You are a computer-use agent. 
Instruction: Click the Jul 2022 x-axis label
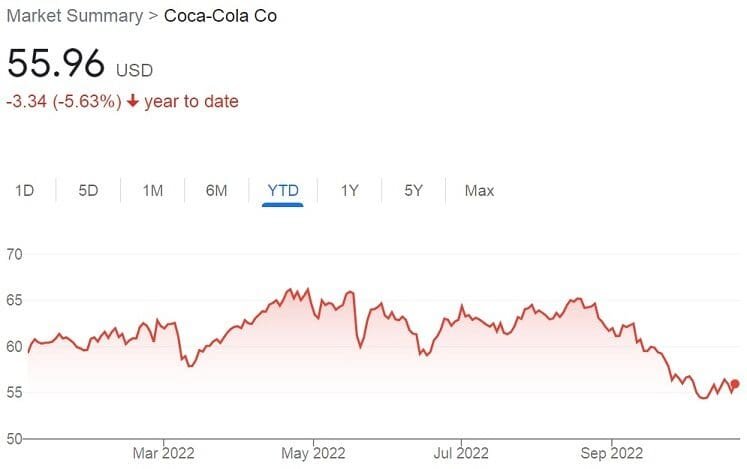point(461,453)
